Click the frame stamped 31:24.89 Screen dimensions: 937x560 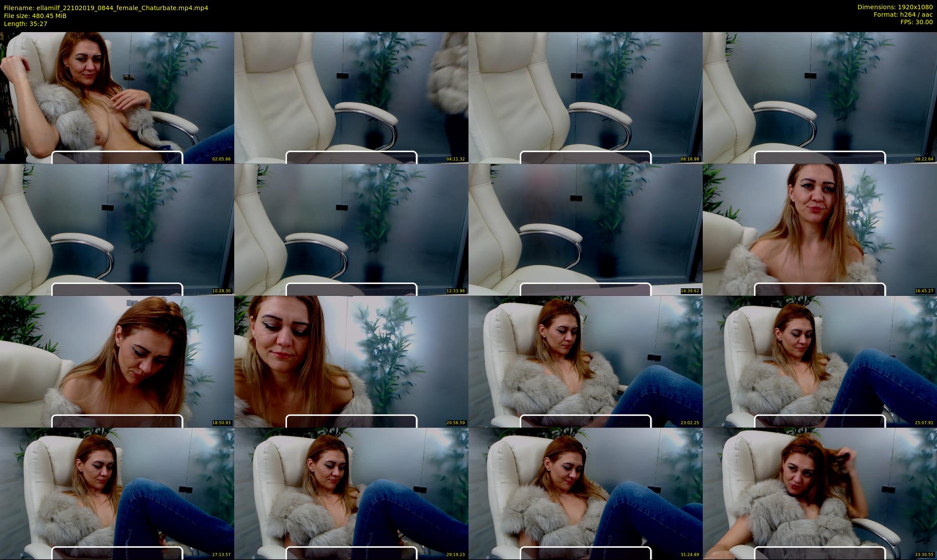(585, 493)
